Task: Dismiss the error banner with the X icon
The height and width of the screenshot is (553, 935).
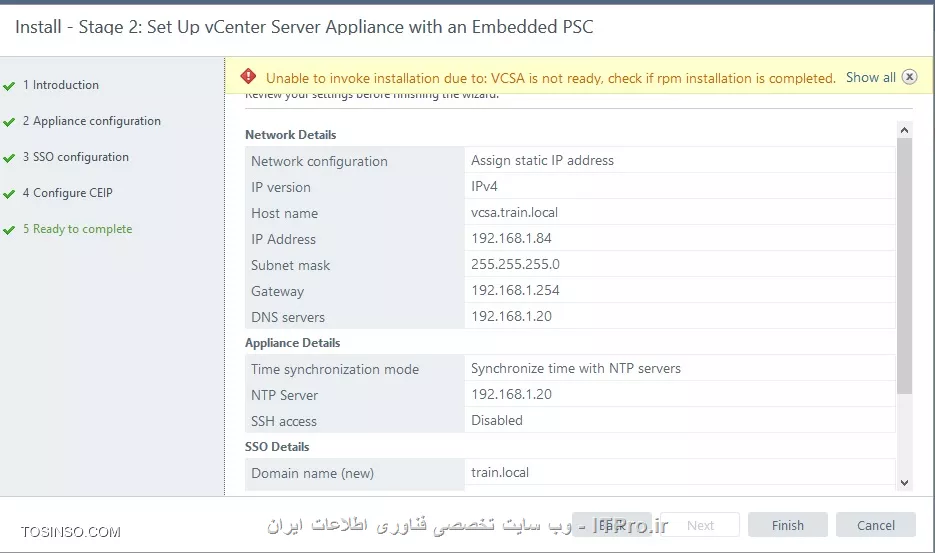Action: 909,77
